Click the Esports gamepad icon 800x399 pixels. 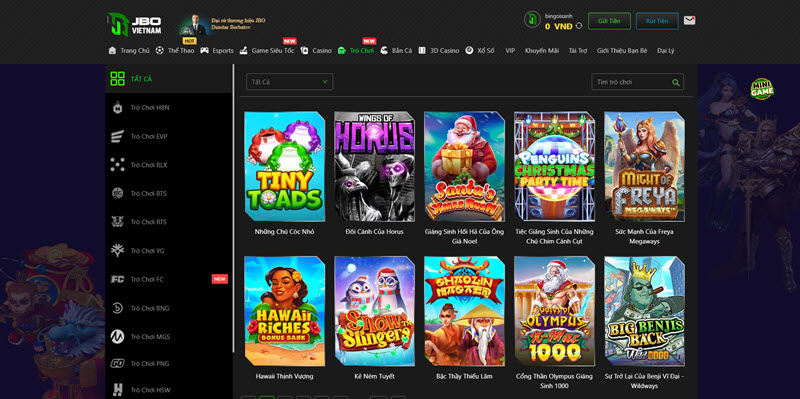(x=204, y=51)
